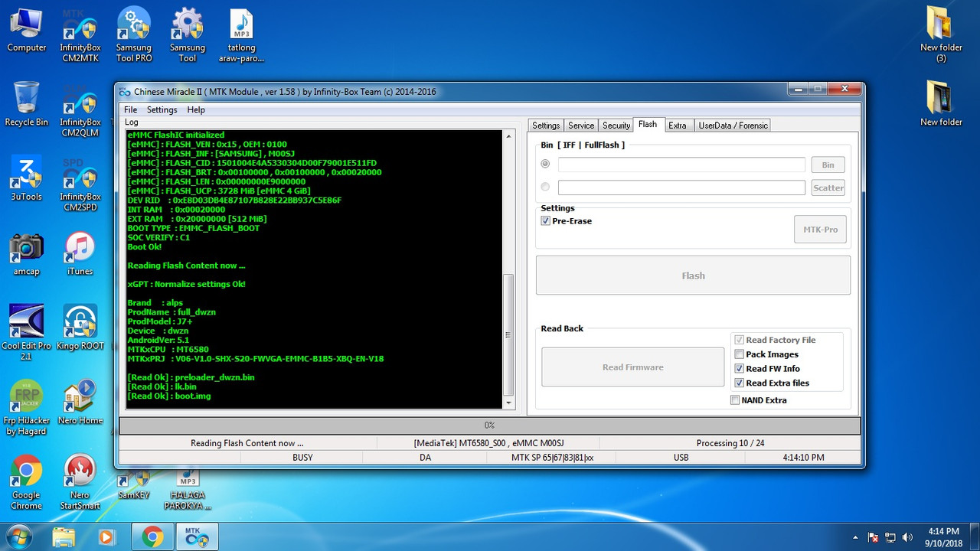Launch the amcap camera app
This screenshot has width=980, height=551.
[x=27, y=253]
